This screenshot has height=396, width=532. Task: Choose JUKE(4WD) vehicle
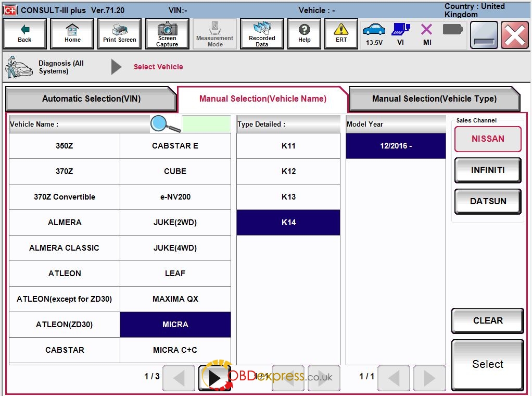[x=175, y=248]
